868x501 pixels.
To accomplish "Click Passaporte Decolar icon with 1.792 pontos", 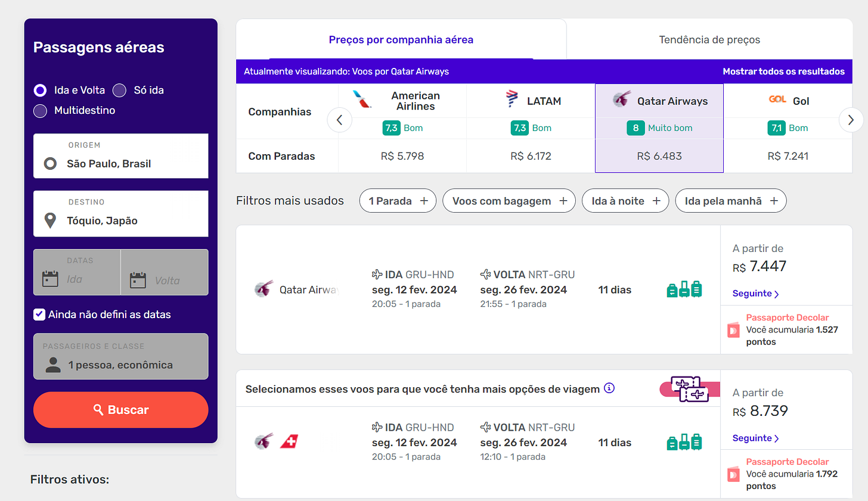I will click(734, 475).
